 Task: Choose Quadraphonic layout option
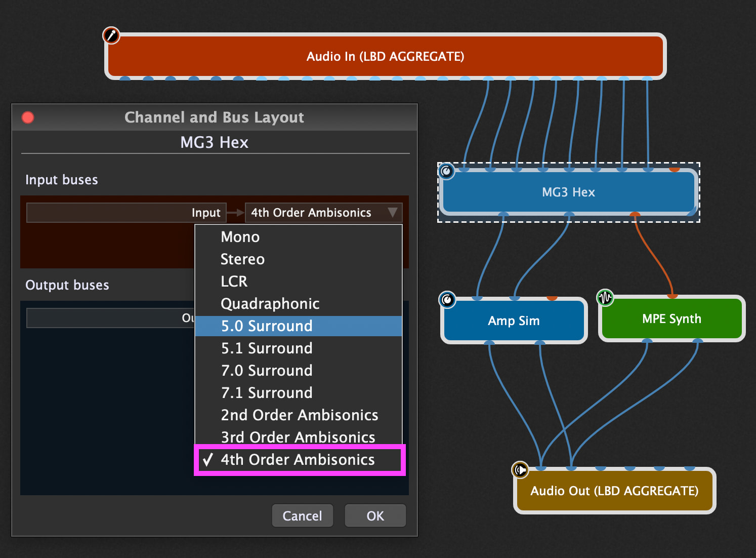click(270, 304)
